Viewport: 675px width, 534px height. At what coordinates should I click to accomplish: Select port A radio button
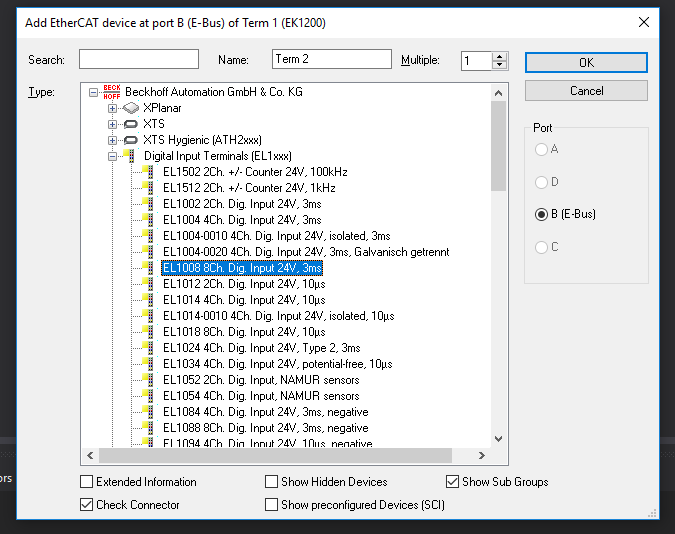click(x=541, y=149)
